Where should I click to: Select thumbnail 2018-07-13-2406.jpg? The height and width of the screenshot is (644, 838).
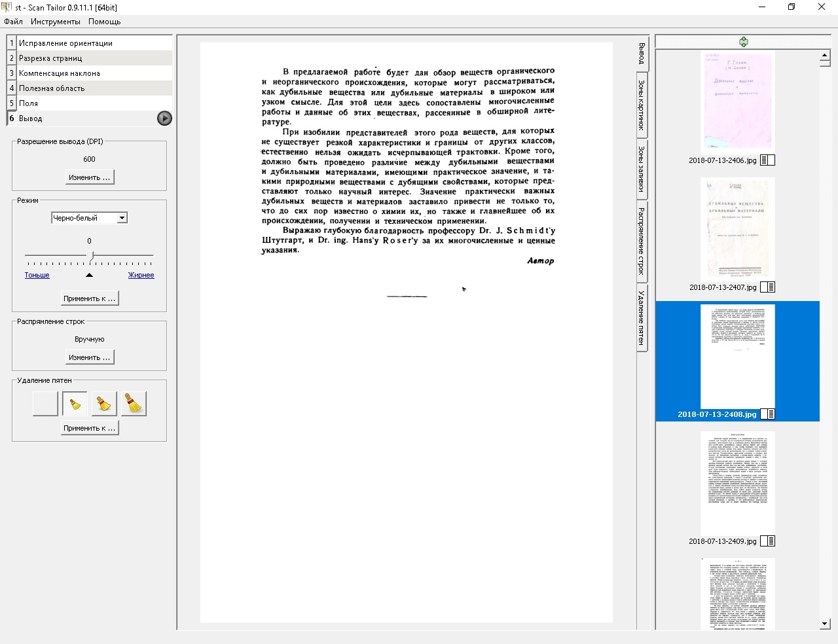[737, 103]
